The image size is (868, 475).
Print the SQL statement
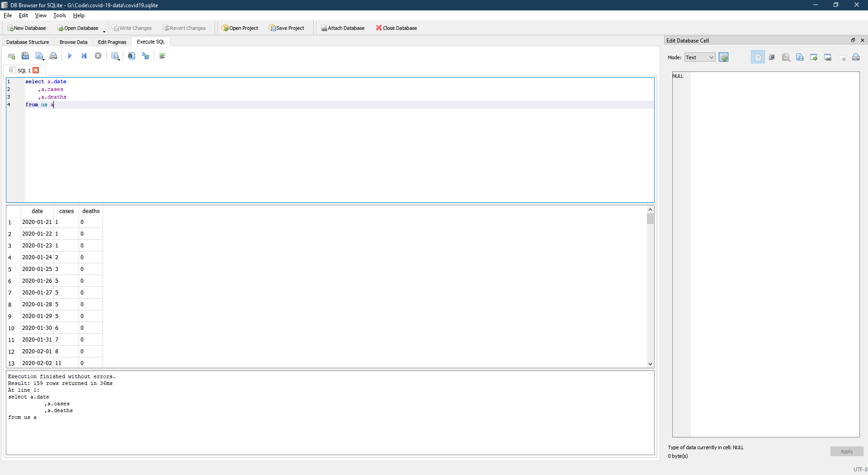(53, 56)
